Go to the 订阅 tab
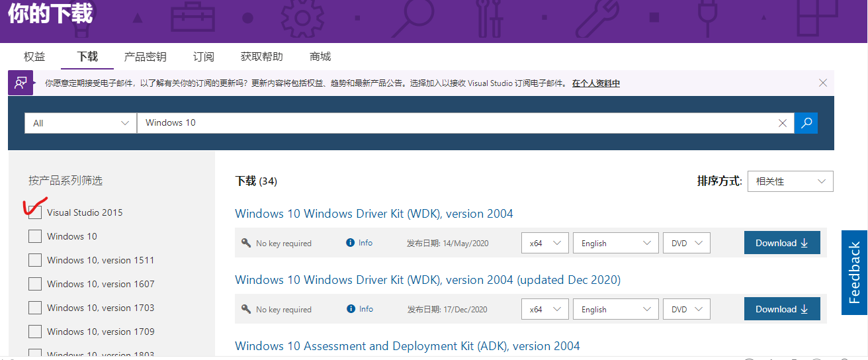 tap(204, 57)
